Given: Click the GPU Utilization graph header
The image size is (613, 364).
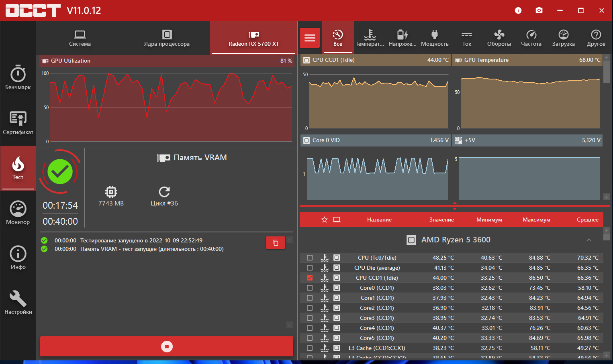Looking at the screenshot, I should 167,61.
